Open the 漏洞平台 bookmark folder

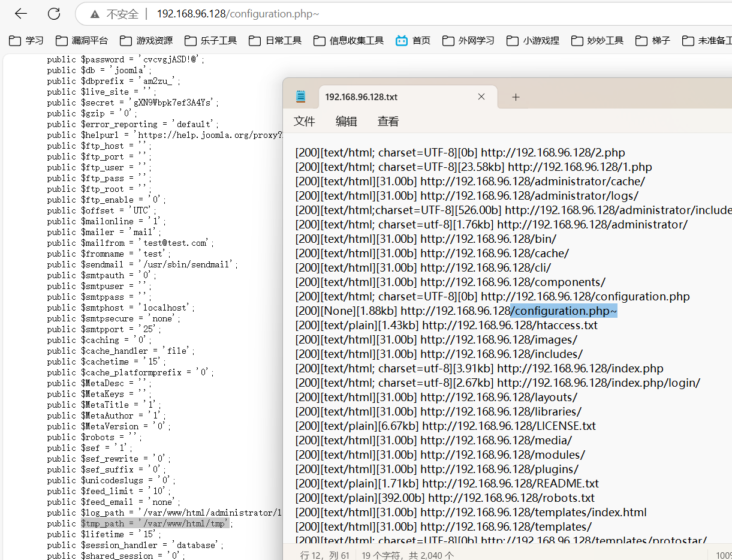tap(82, 41)
